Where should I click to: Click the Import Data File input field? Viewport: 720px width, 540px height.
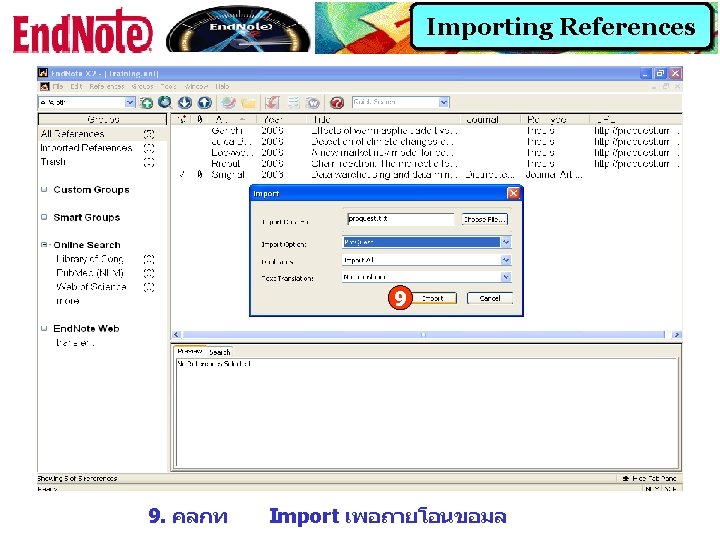pos(400,219)
